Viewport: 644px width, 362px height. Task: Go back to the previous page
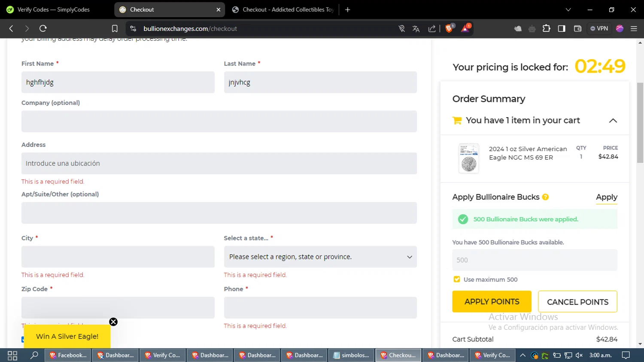tap(12, 28)
